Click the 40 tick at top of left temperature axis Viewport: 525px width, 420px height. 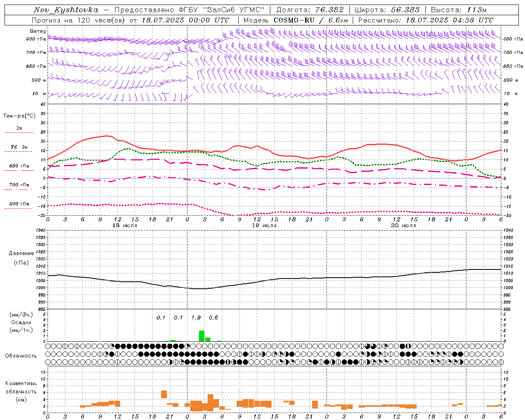[x=43, y=104]
